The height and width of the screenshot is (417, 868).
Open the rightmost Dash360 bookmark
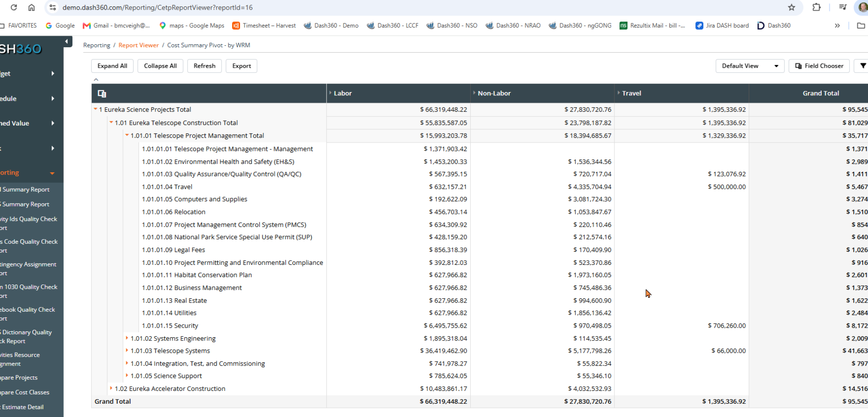(774, 26)
